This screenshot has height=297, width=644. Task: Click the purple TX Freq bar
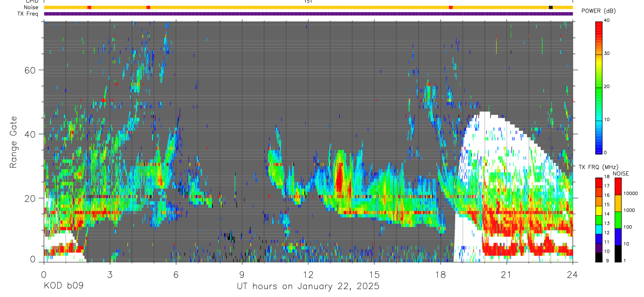[308, 14]
